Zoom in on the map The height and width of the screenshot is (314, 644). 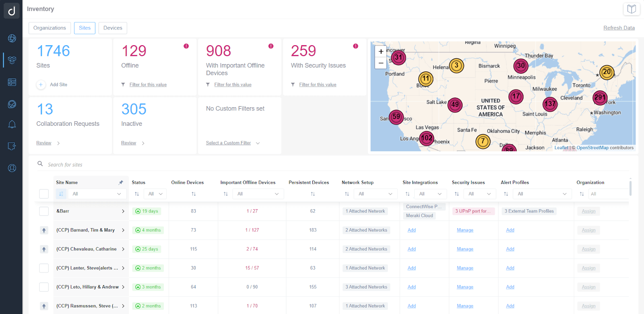381,52
